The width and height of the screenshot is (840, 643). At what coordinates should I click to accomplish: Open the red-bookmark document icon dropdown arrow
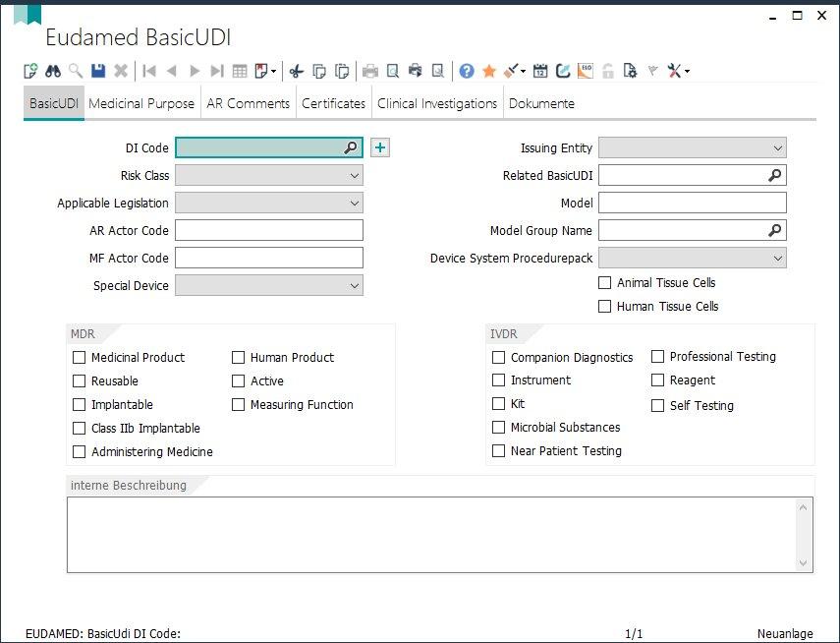(x=274, y=72)
